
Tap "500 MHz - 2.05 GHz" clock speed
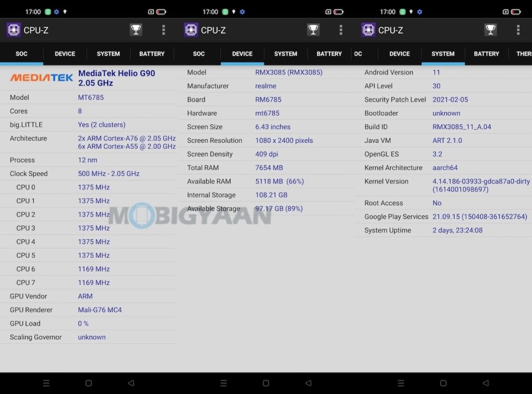pos(109,173)
